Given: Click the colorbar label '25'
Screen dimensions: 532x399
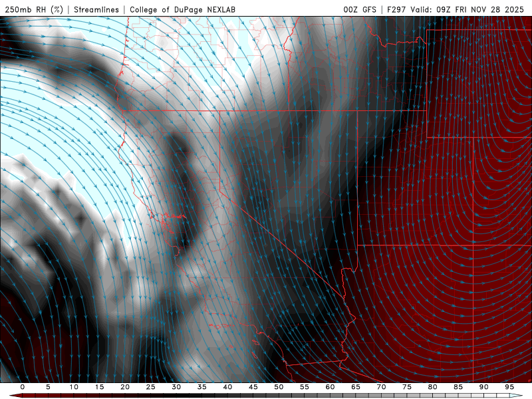Looking at the screenshot, I should [151, 387].
